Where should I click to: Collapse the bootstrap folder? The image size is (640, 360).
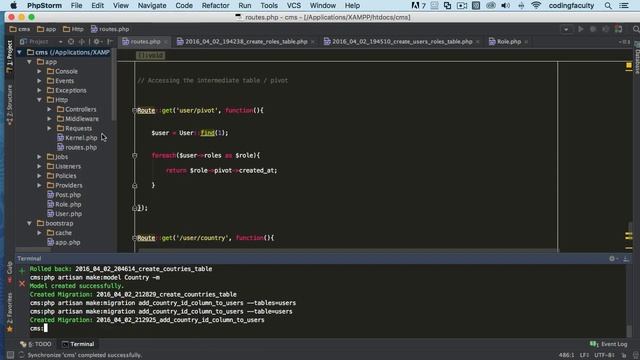29,223
